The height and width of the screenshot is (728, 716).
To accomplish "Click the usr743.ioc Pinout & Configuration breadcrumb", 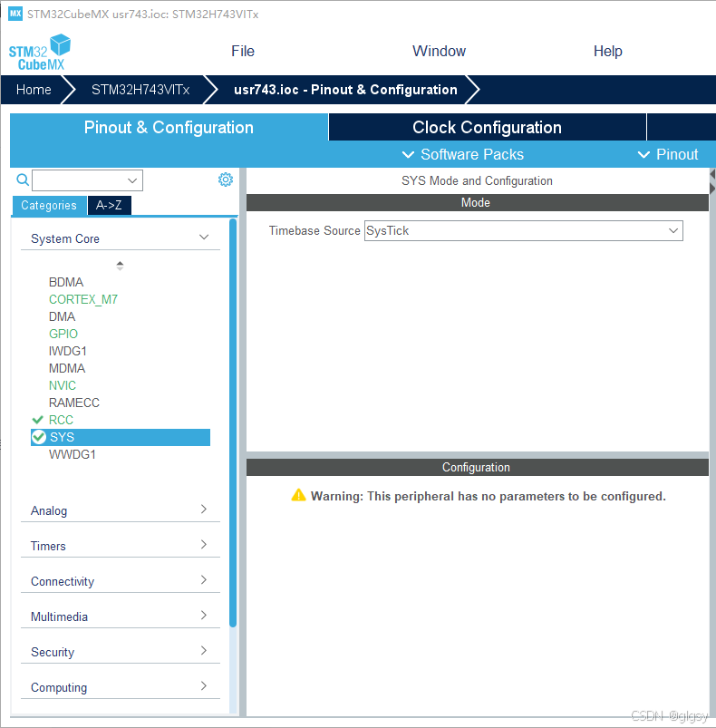I will [345, 90].
